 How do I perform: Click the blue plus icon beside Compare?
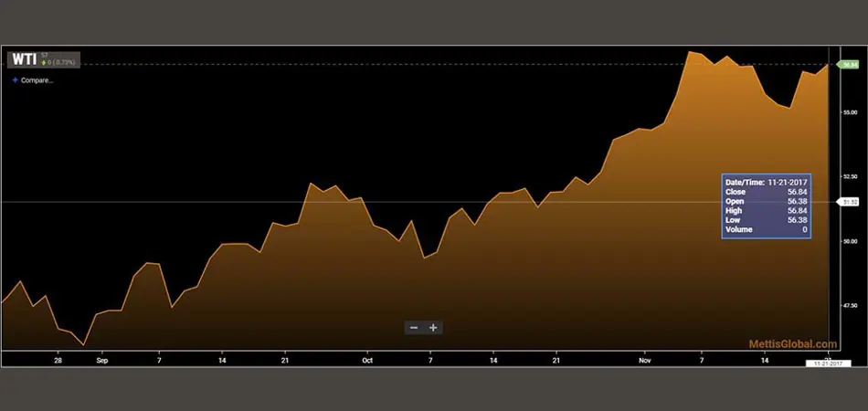pyautogui.click(x=15, y=80)
